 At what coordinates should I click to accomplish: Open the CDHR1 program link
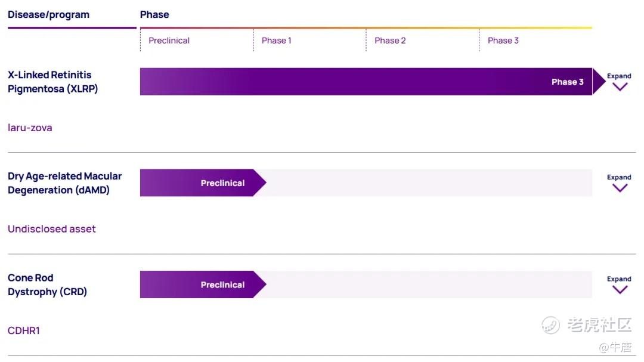pos(24,330)
